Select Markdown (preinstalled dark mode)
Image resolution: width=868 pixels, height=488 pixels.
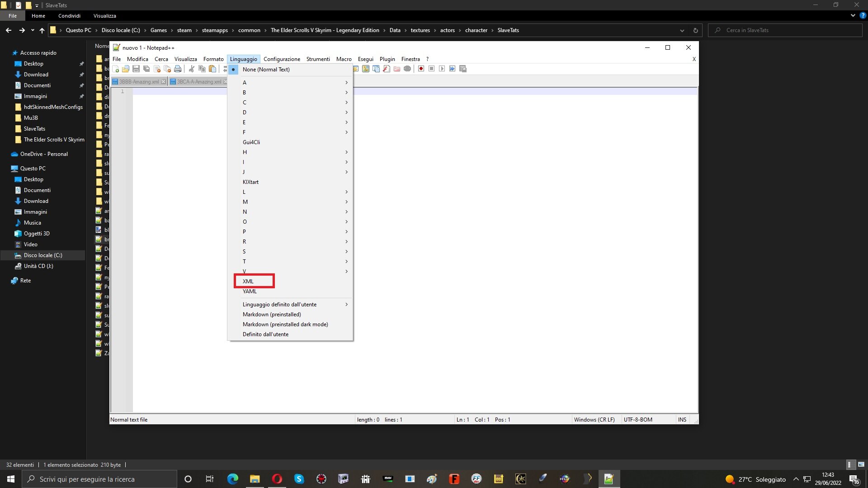290,324
